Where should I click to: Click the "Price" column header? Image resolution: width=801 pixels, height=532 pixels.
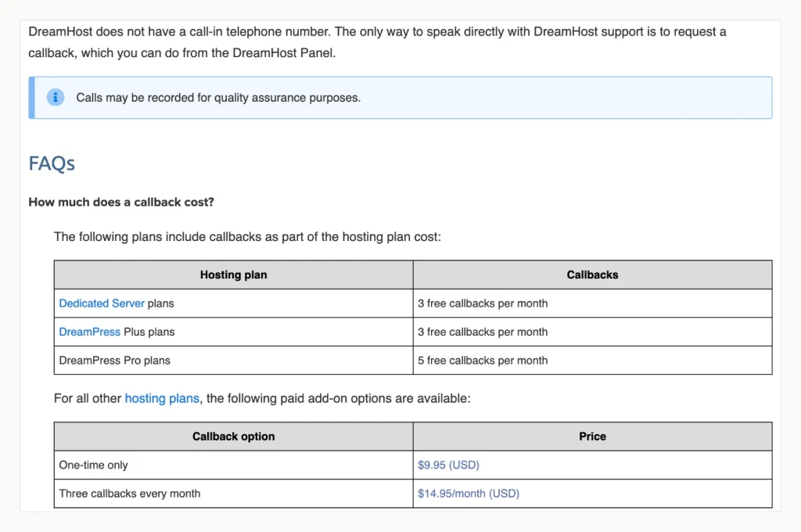593,437
